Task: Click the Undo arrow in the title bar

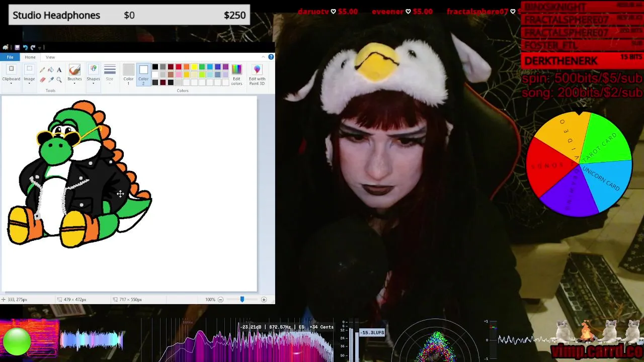Action: 25,47
